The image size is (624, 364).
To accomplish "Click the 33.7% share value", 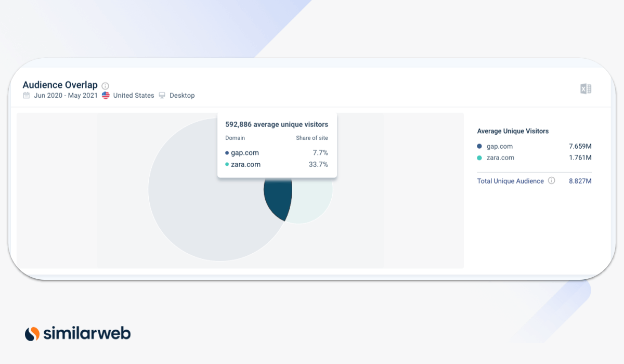I will pyautogui.click(x=318, y=164).
